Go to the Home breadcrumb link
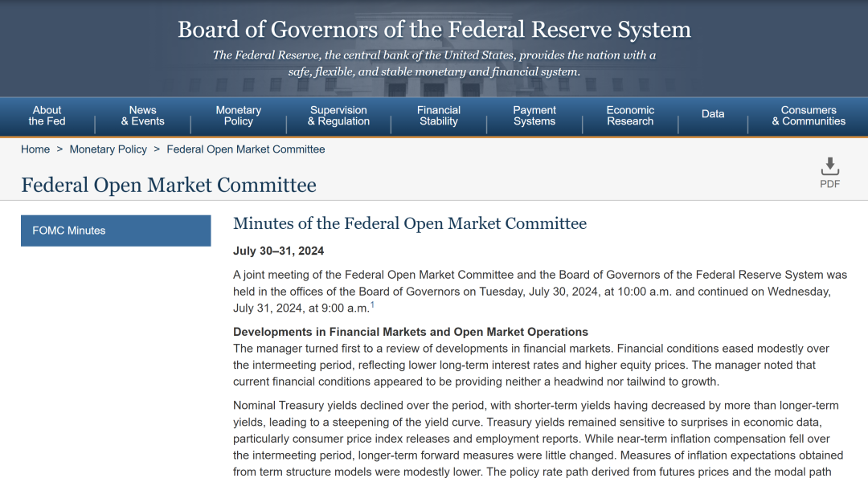868x478 pixels. click(35, 149)
